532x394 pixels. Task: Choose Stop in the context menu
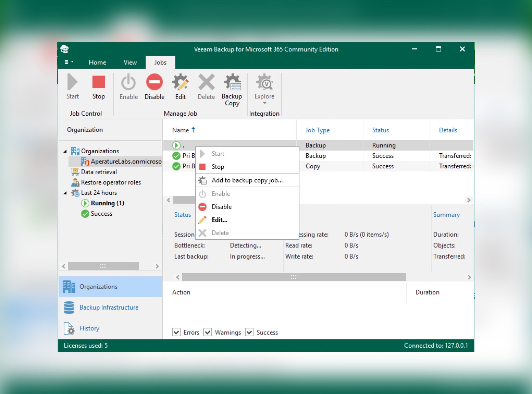point(247,167)
